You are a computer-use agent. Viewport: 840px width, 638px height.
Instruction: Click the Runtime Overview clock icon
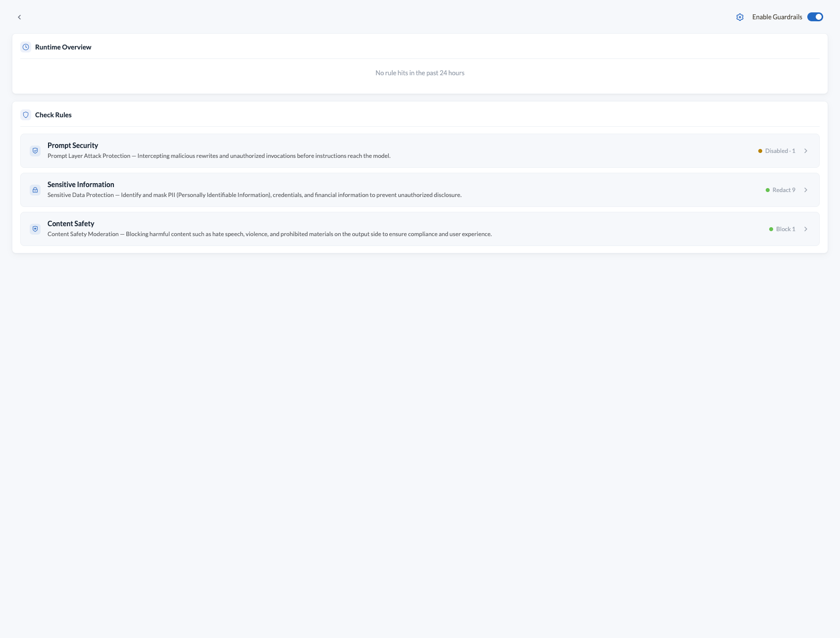click(x=26, y=47)
